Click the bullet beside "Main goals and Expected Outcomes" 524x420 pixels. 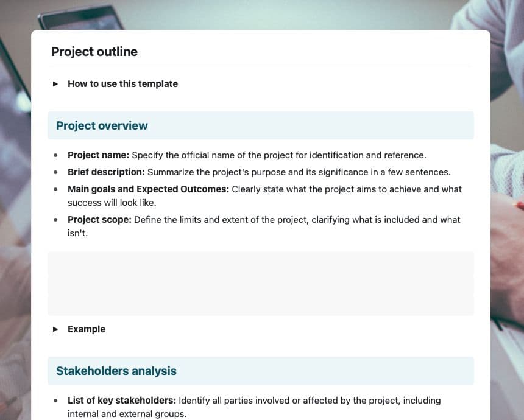point(56,189)
